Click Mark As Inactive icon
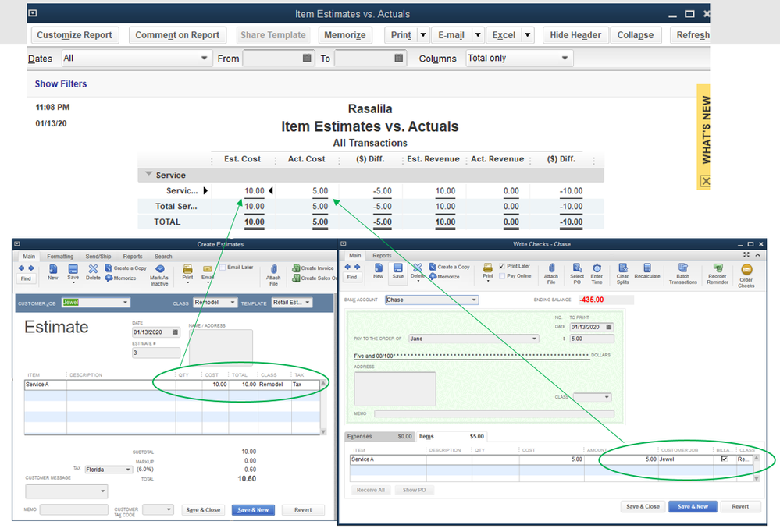The image size is (780, 532). [160, 269]
